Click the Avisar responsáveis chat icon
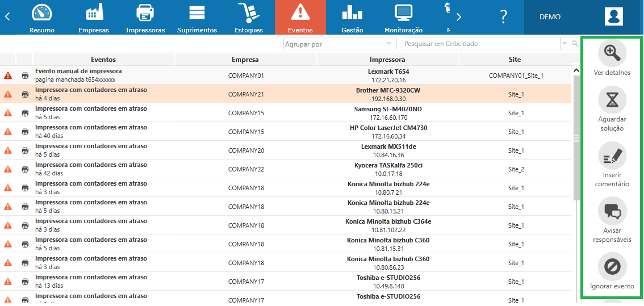The image size is (644, 306). point(612,211)
